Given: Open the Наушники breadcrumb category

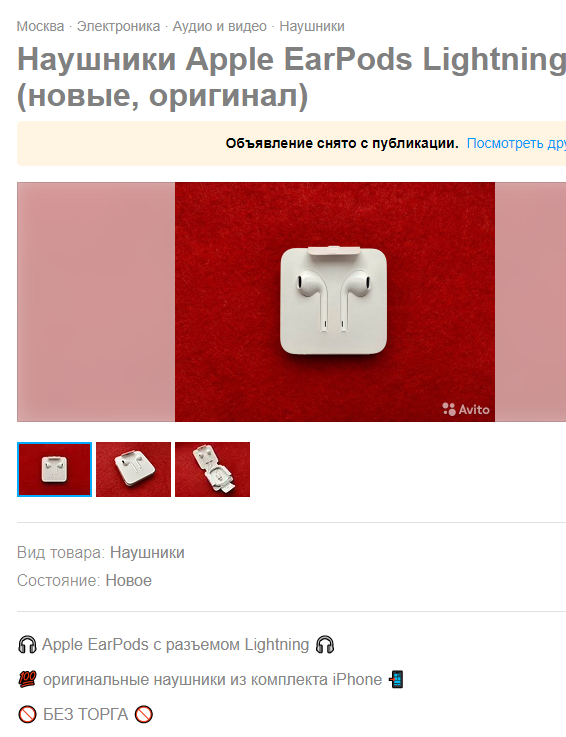Looking at the screenshot, I should pyautogui.click(x=312, y=26).
